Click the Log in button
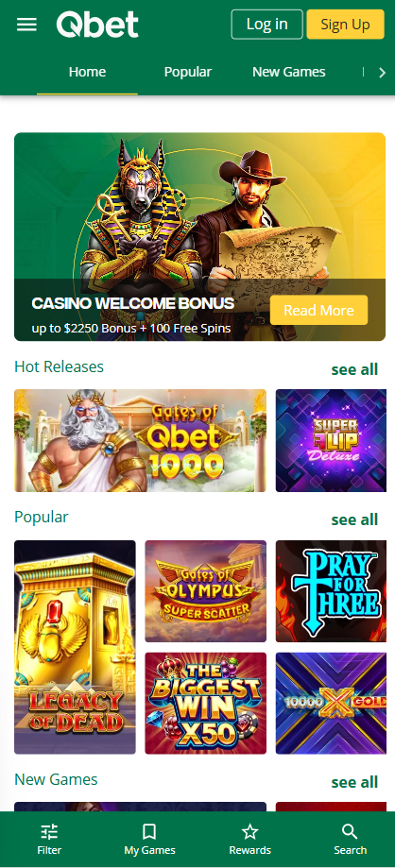The width and height of the screenshot is (395, 868). (267, 25)
